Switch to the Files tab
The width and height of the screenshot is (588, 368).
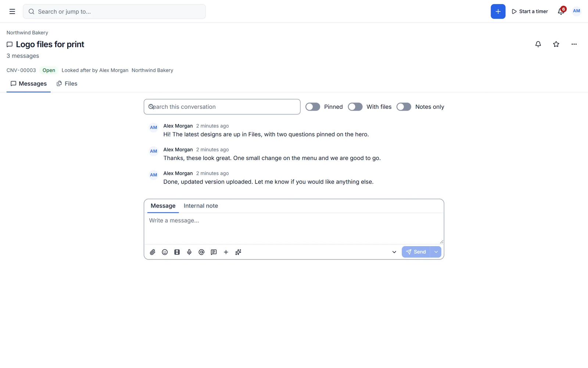pos(67,84)
